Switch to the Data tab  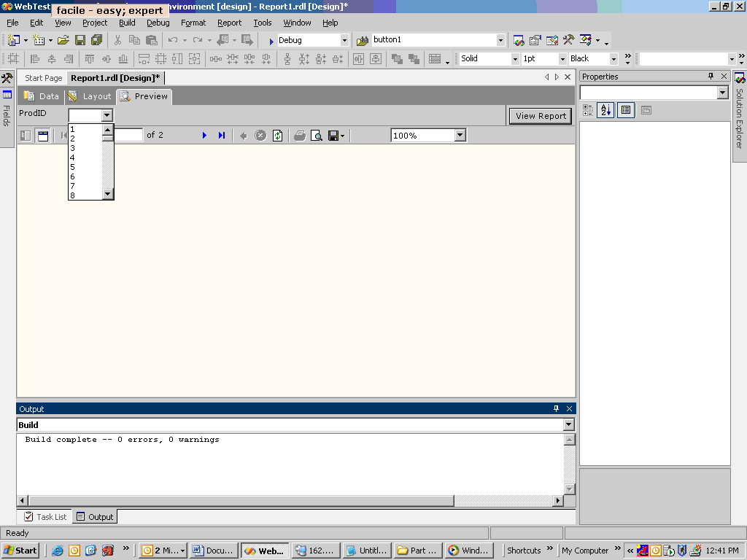click(42, 96)
